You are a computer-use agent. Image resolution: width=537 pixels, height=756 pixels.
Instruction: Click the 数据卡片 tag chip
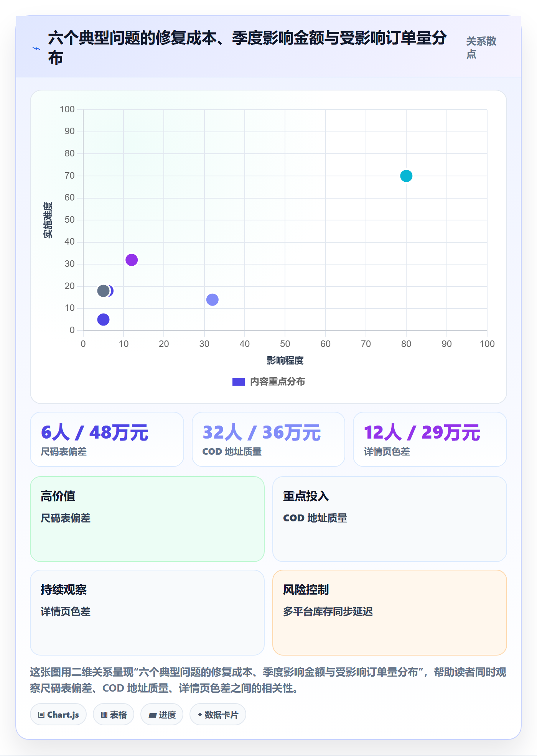tap(218, 715)
